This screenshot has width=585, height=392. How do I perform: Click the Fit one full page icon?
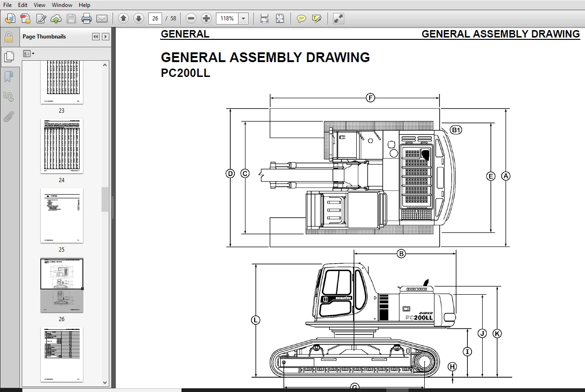[x=280, y=19]
